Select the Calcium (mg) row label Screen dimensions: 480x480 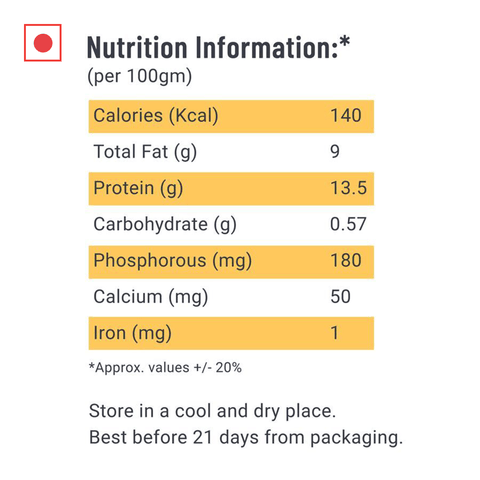click(x=151, y=297)
